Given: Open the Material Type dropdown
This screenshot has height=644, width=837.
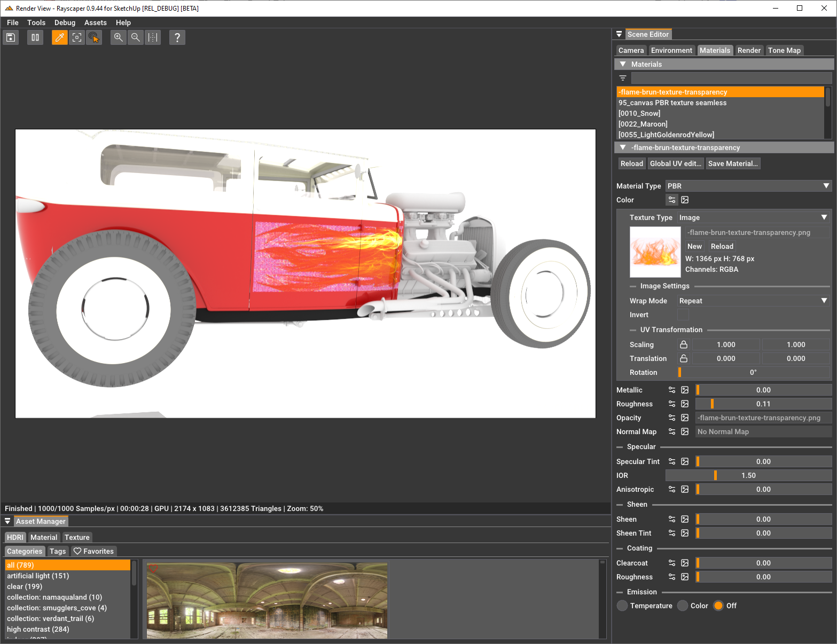Looking at the screenshot, I should pyautogui.click(x=748, y=186).
